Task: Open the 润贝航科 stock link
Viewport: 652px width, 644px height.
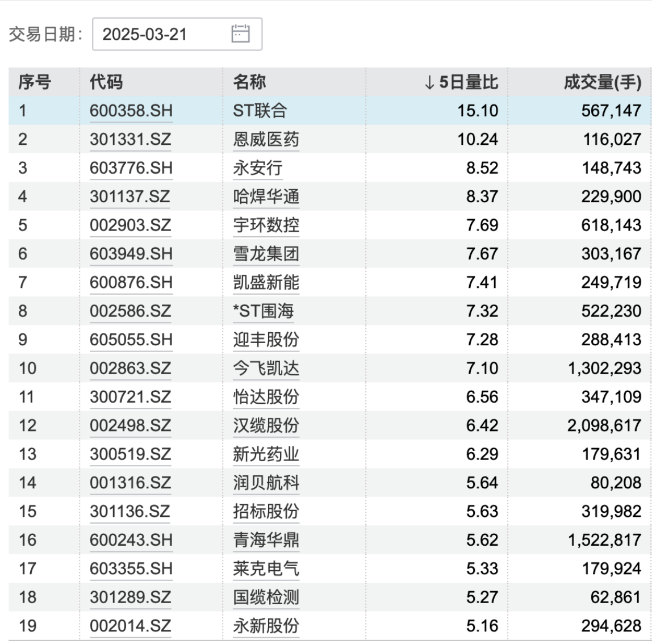Action: 266,483
